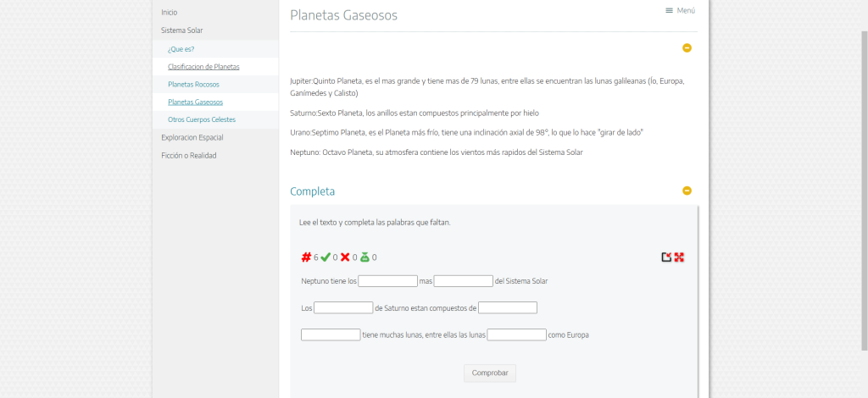The width and height of the screenshot is (868, 398).
Task: Focus the first blank after 'Neptuno tiene los'
Action: pos(387,281)
